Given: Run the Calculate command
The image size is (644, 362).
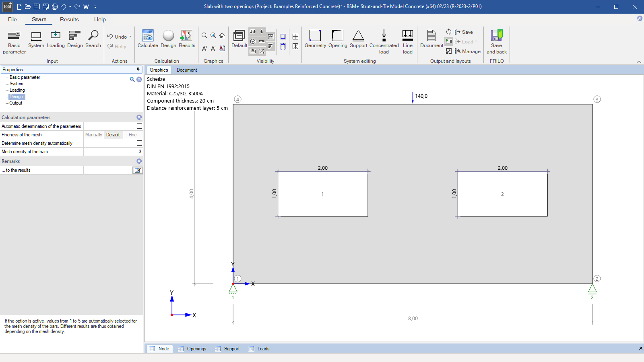Looking at the screenshot, I should (148, 39).
